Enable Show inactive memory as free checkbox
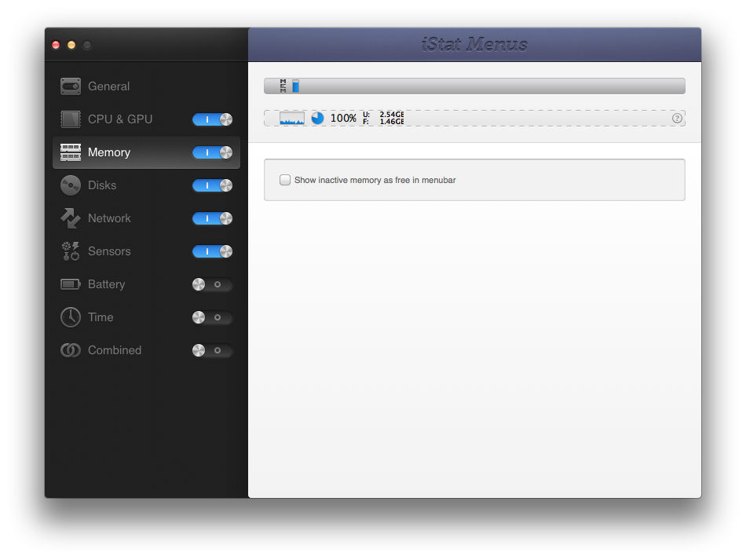The width and height of the screenshot is (746, 560). tap(285, 180)
